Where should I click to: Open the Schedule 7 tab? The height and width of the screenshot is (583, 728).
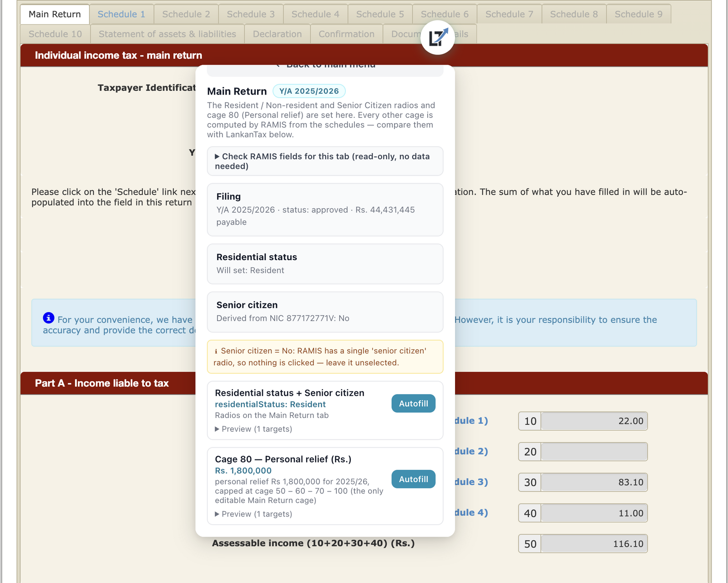(x=509, y=14)
